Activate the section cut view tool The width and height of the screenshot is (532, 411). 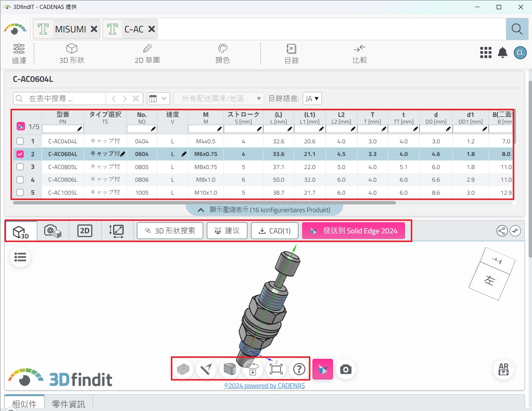point(230,369)
